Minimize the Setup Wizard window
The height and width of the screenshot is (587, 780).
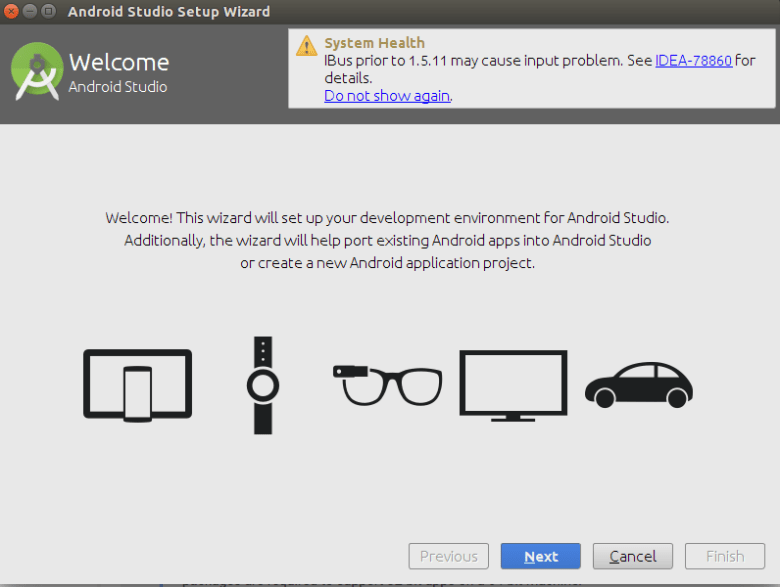[x=30, y=11]
